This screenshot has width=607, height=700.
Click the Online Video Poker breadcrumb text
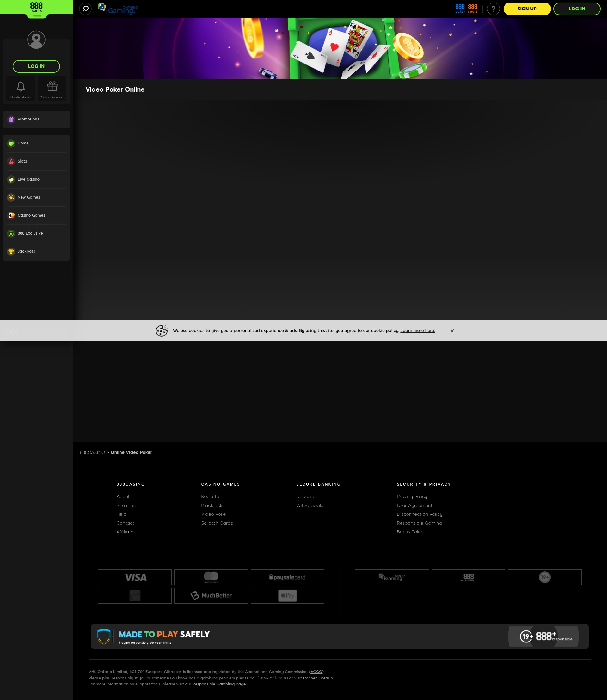coord(132,452)
